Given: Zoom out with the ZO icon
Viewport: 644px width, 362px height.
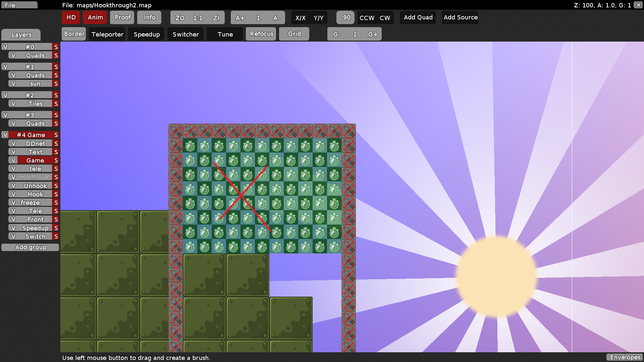Looking at the screenshot, I should click(x=180, y=17).
